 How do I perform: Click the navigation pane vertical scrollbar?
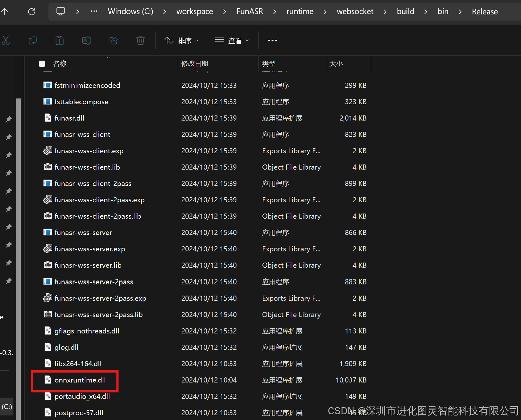pyautogui.click(x=19, y=259)
